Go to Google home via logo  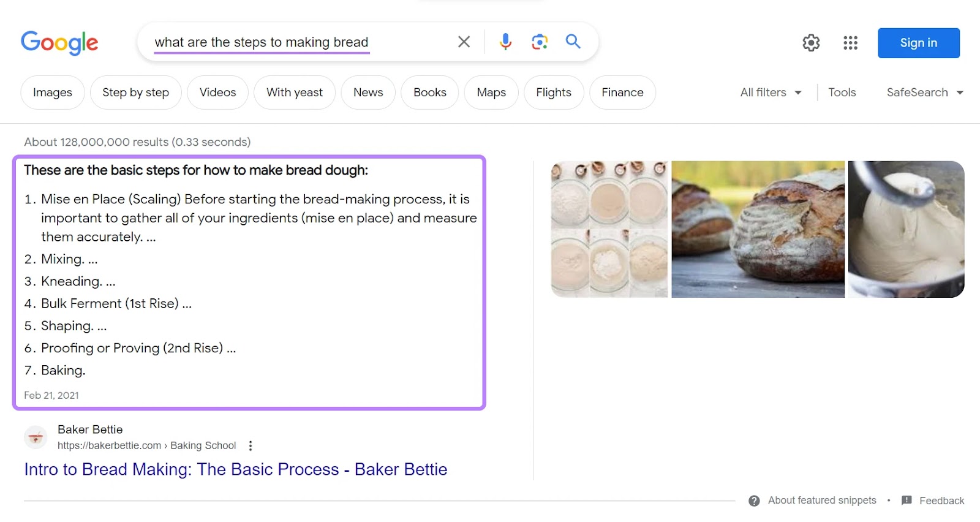pos(59,43)
